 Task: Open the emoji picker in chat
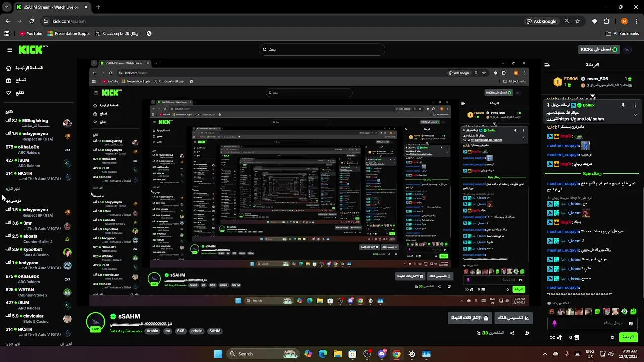631,323
